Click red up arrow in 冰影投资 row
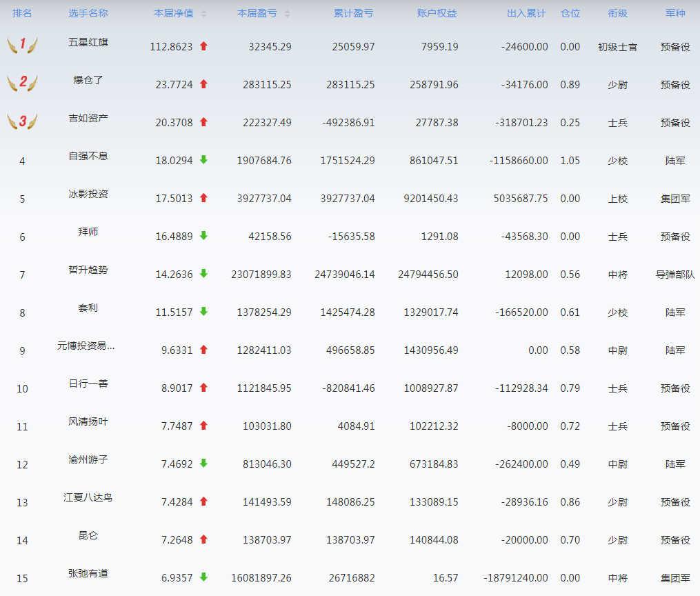 click(203, 198)
